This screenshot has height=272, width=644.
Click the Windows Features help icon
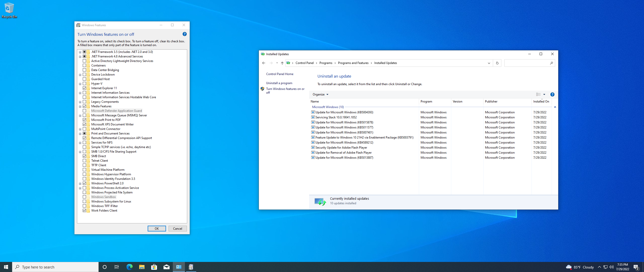click(184, 34)
